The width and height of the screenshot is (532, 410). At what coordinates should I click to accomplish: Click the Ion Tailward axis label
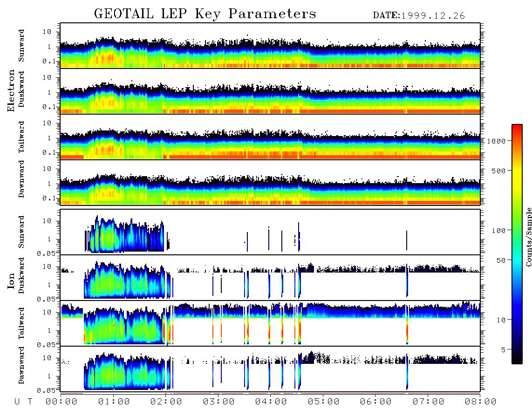tap(21, 323)
